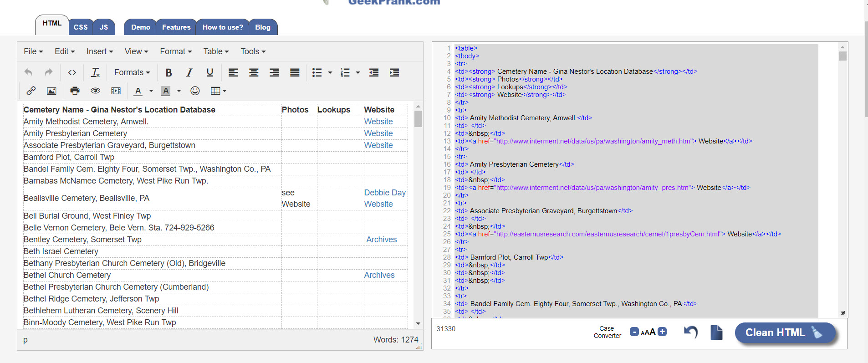Click the Preview eye icon
The image size is (868, 363).
(x=95, y=91)
